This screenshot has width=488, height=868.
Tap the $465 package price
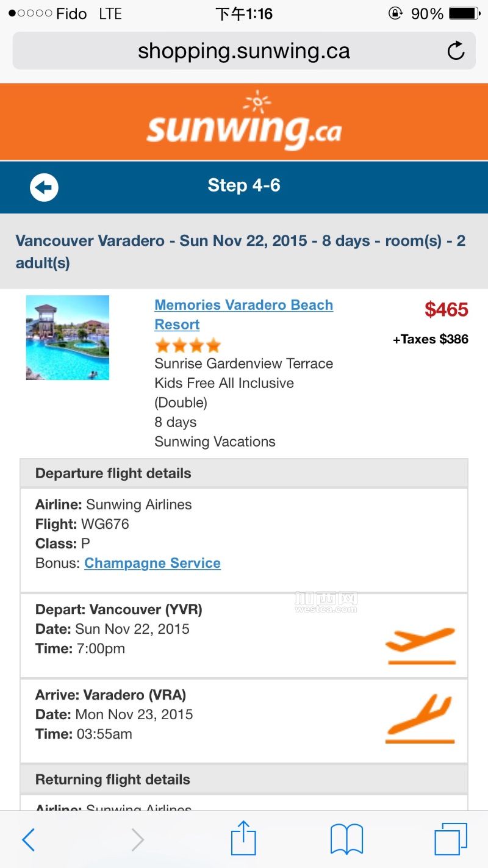click(447, 309)
